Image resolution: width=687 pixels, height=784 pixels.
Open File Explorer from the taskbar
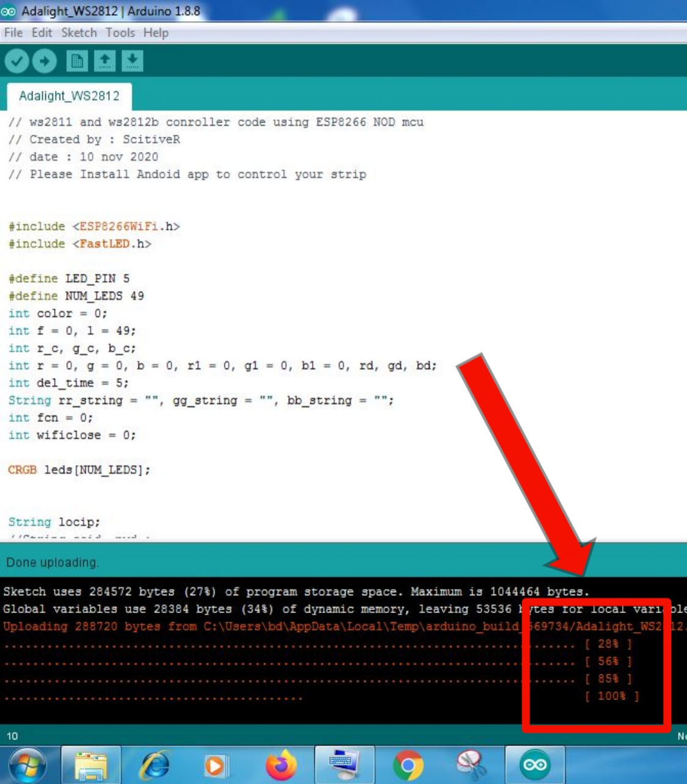click(91, 766)
